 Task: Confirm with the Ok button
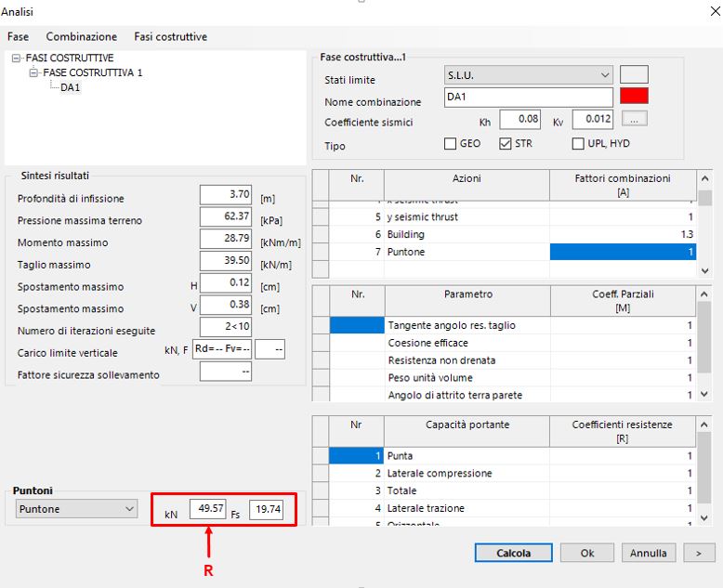586,553
